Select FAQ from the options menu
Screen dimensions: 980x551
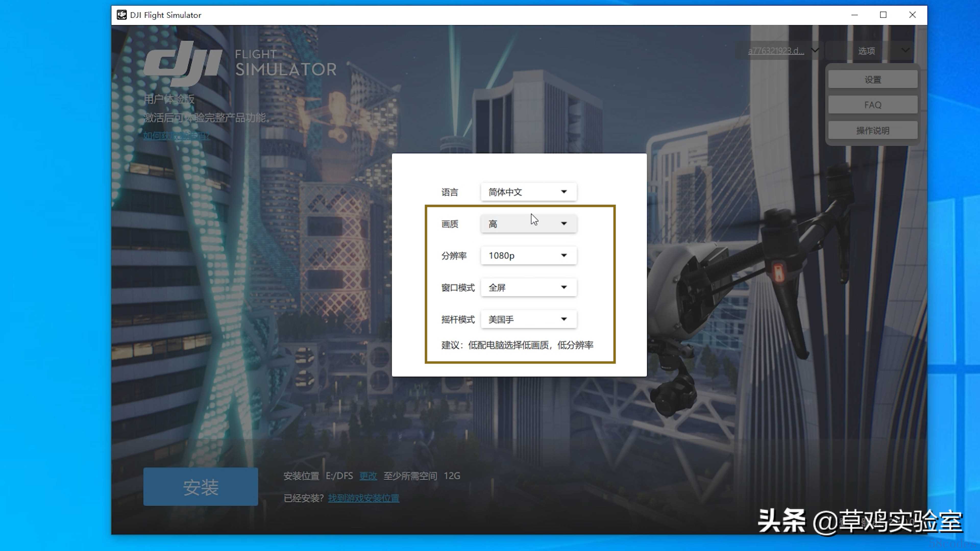(x=872, y=105)
